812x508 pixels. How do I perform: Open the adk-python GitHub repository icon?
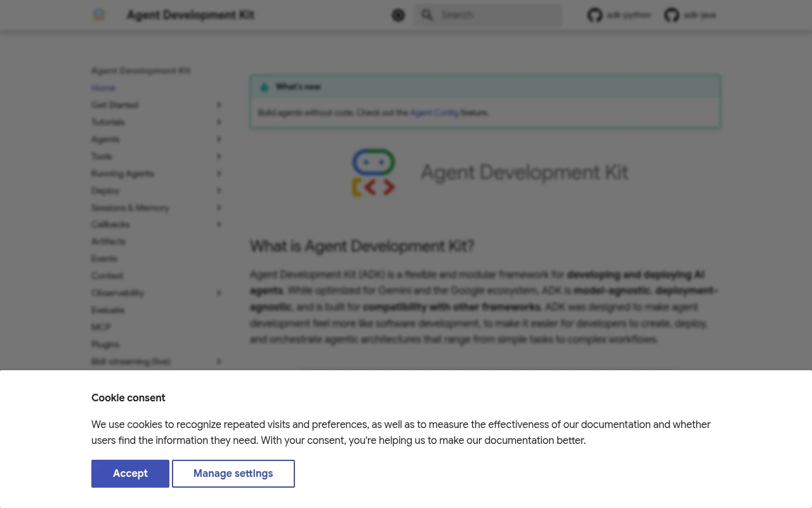(x=594, y=15)
